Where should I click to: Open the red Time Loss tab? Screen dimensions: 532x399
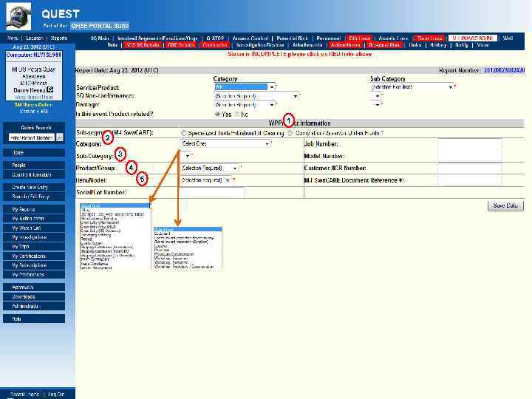click(429, 38)
